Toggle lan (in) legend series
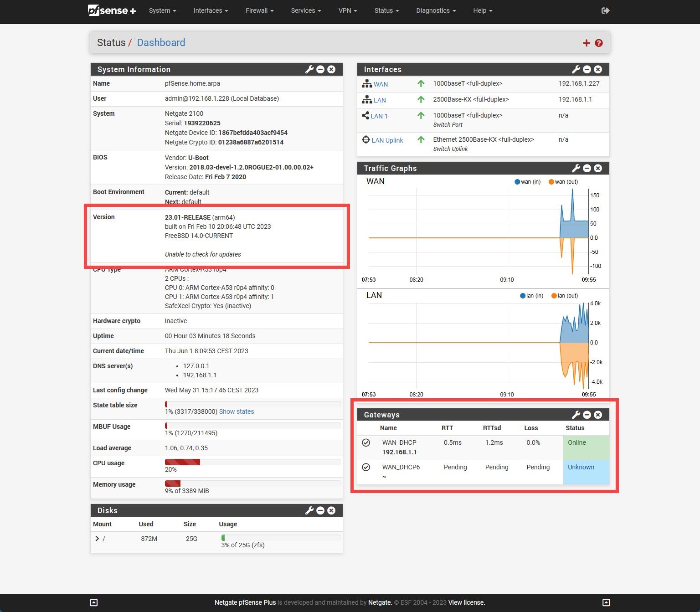The height and width of the screenshot is (612, 700). pos(532,296)
